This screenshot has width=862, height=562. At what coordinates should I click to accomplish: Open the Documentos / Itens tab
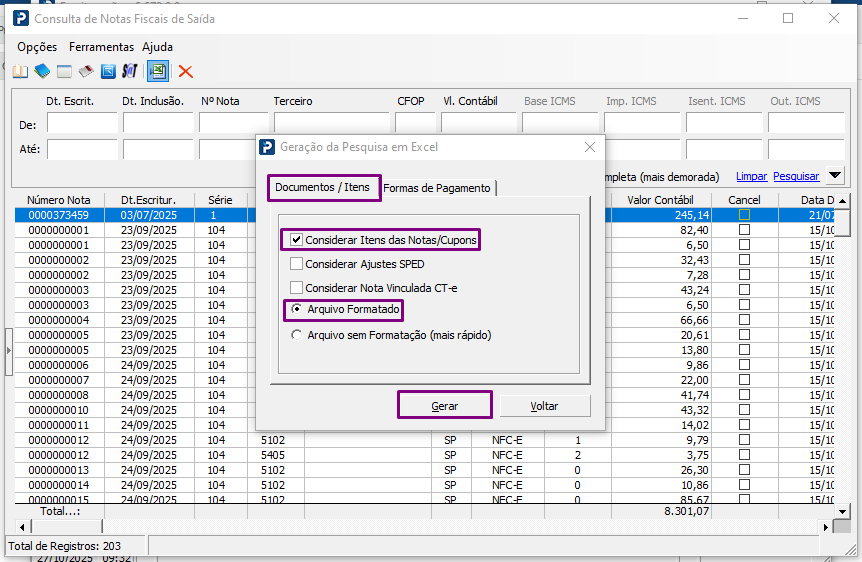323,188
